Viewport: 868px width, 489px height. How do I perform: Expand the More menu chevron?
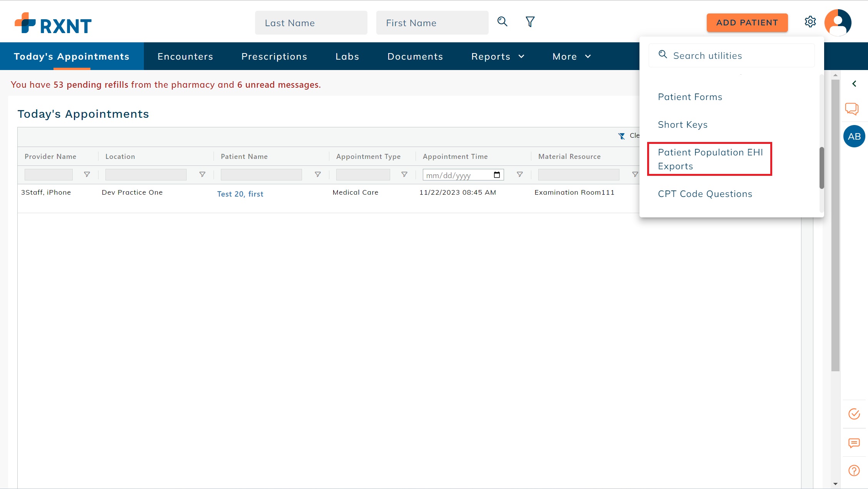click(588, 56)
